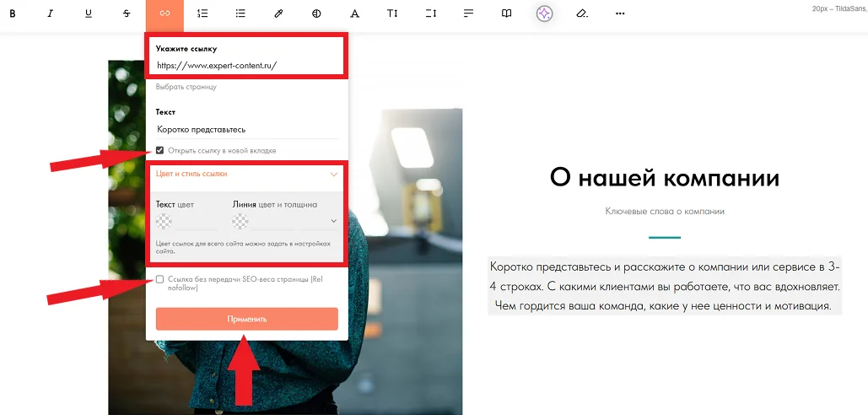Pick the link text color swatch
868x420 pixels.
click(164, 222)
